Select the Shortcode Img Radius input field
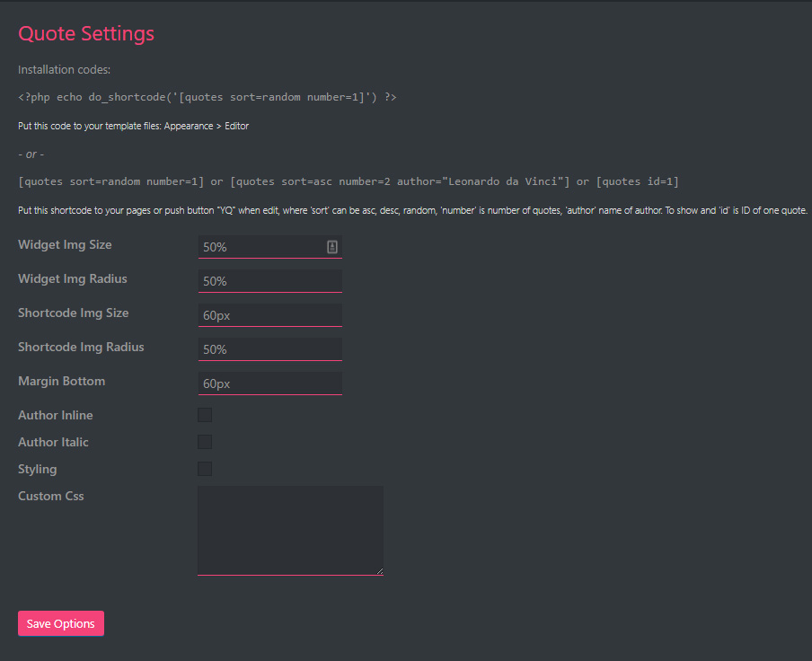Image resolution: width=812 pixels, height=661 pixels. (x=269, y=349)
